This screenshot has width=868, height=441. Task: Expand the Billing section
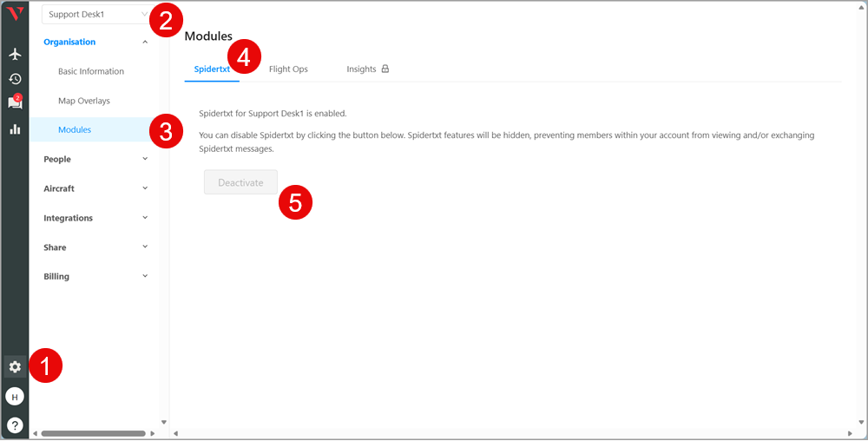click(95, 276)
